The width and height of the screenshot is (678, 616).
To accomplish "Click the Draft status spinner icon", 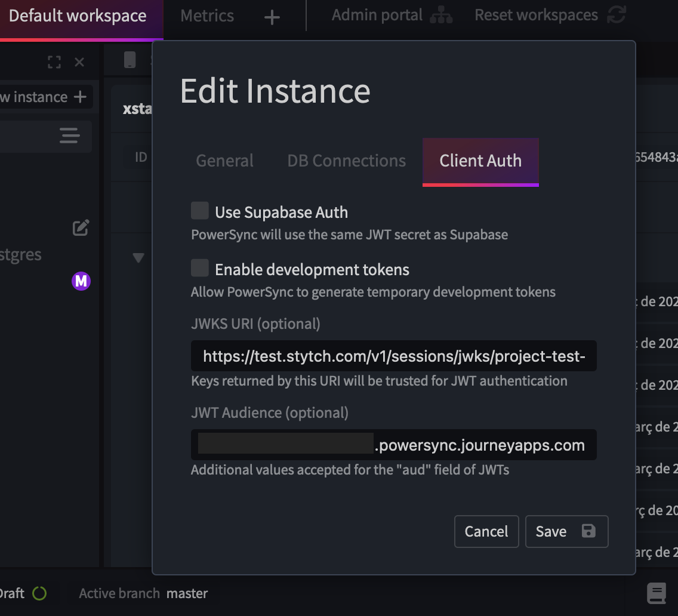I will pos(39,593).
